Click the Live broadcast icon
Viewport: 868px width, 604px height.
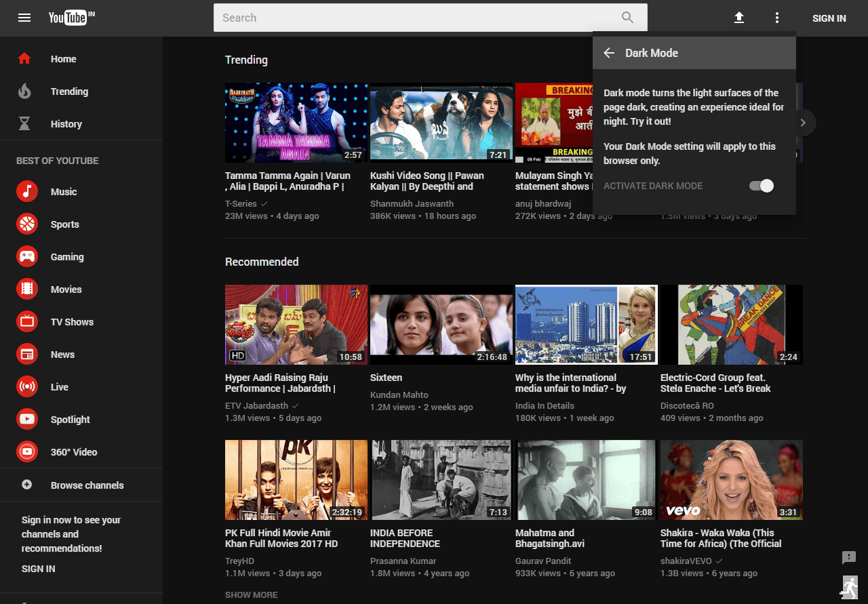click(27, 387)
